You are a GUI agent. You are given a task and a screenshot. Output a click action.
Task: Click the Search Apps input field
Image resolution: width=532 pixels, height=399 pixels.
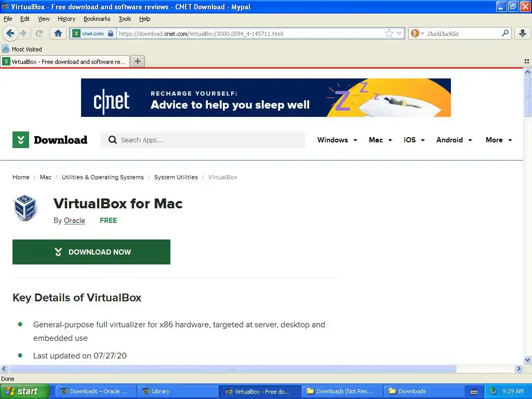pos(203,140)
